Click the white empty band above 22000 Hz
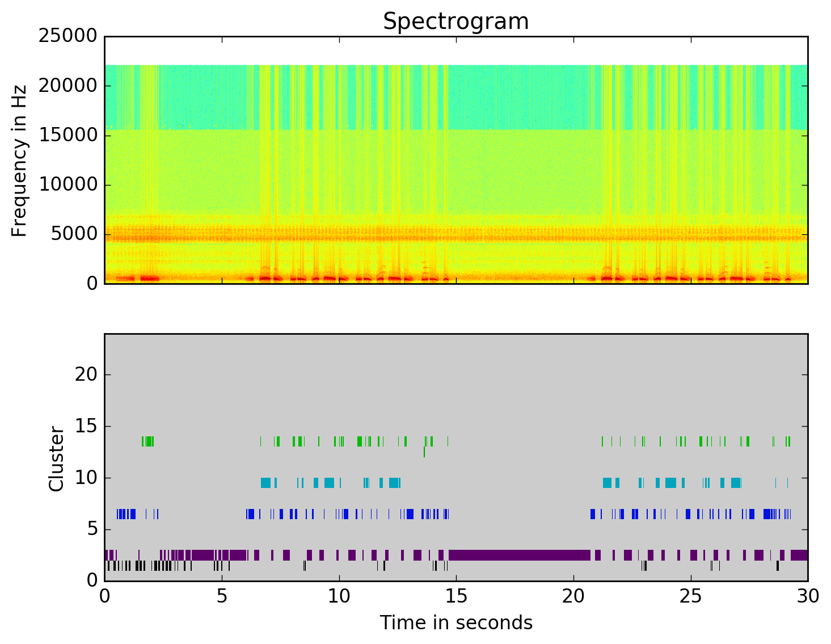 pos(455,50)
